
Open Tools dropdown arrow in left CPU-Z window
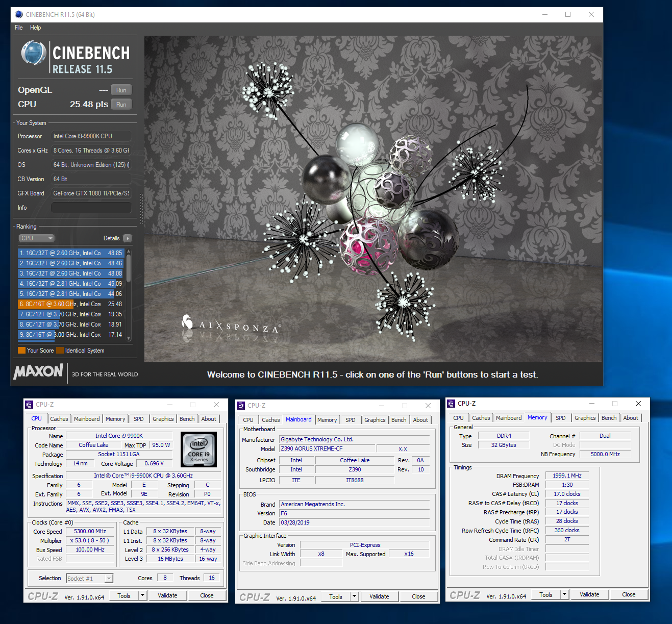click(x=143, y=595)
